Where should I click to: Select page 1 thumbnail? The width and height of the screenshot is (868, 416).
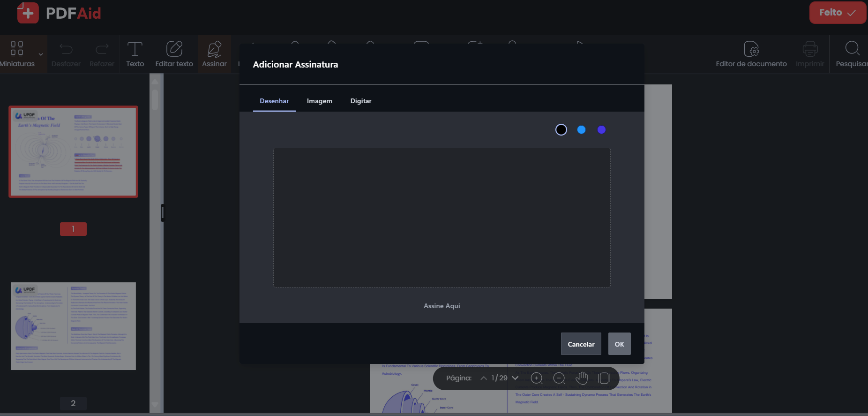point(73,151)
